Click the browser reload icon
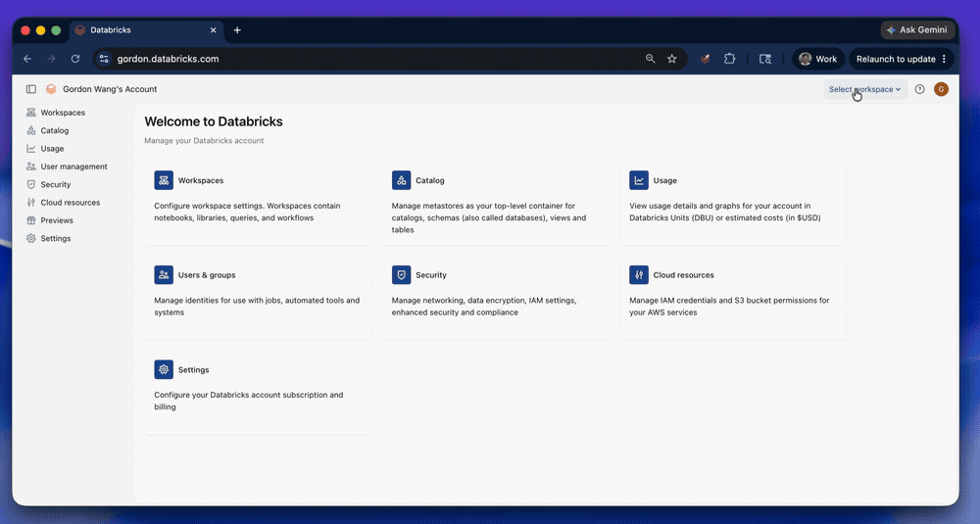Image resolution: width=980 pixels, height=524 pixels. [x=75, y=59]
